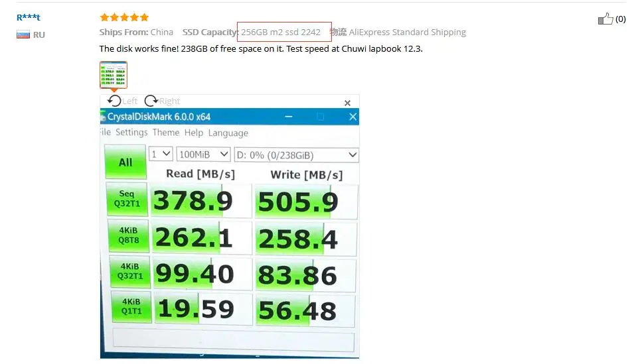Open the drive selection dropdown D: 0%

tap(296, 155)
